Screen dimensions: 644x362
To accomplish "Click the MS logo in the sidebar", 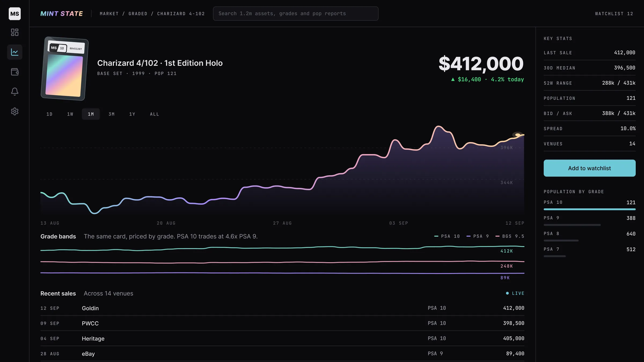I will (x=14, y=14).
